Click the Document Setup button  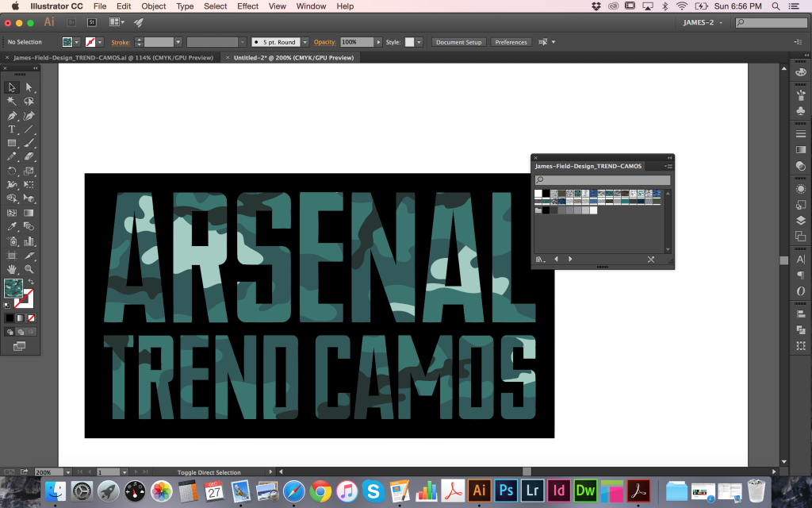[459, 42]
